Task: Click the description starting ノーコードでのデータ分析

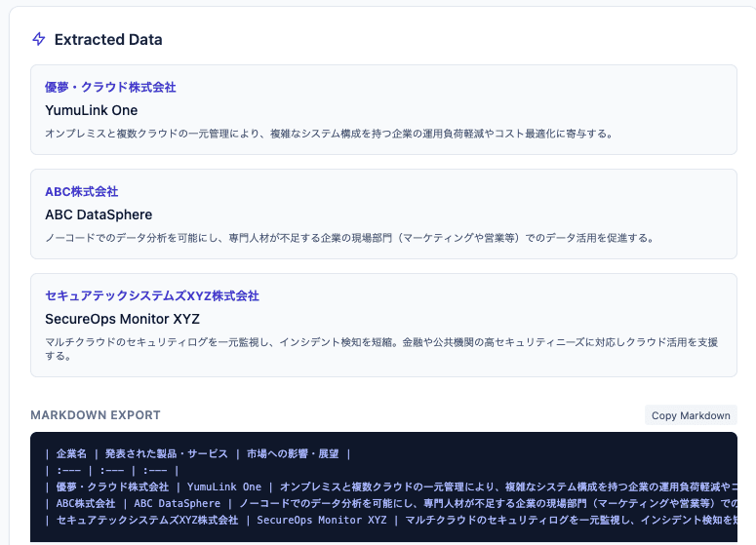Action: click(x=349, y=238)
